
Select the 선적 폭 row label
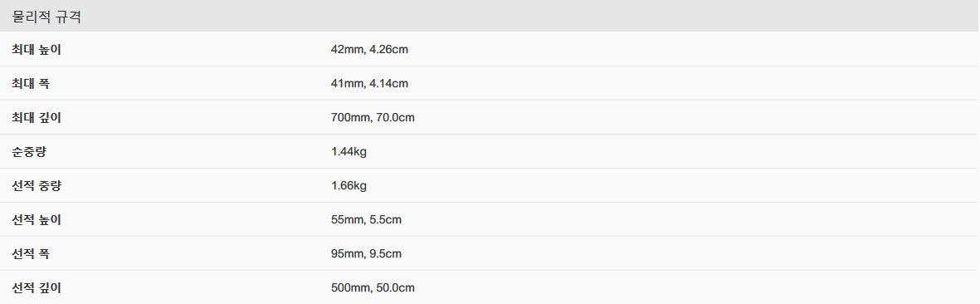point(30,253)
